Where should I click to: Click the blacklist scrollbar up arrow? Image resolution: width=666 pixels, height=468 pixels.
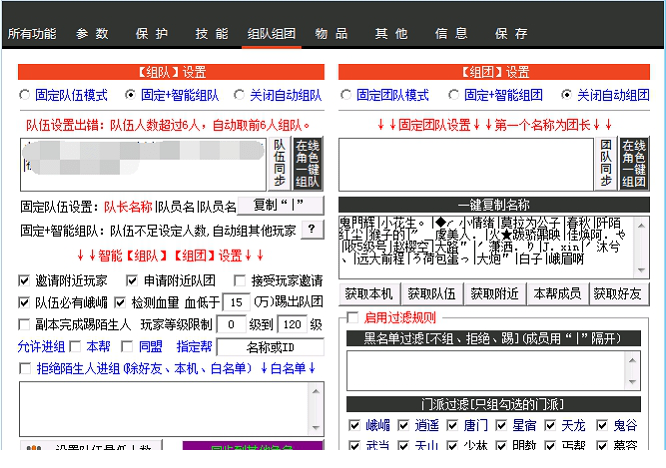point(632,360)
